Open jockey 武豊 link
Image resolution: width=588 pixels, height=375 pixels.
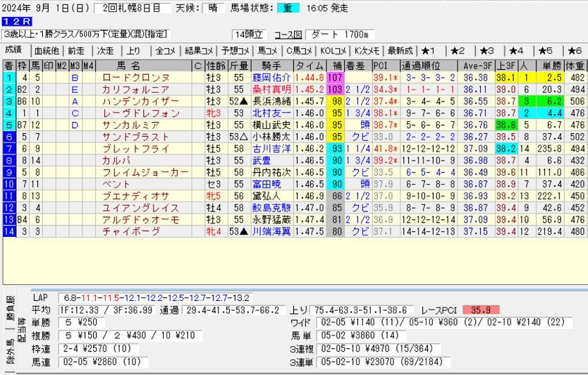click(x=262, y=161)
